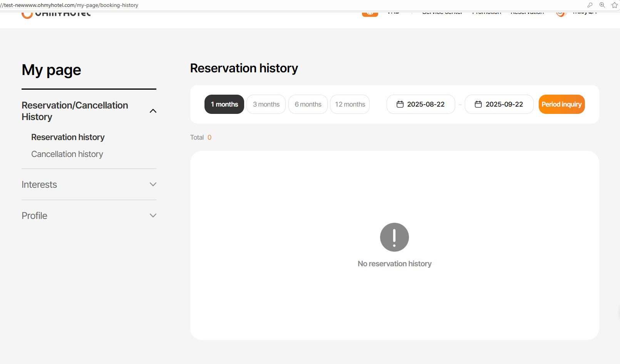Open the browser zoom magnifier icon
This screenshot has width=620, height=364.
point(602,5)
